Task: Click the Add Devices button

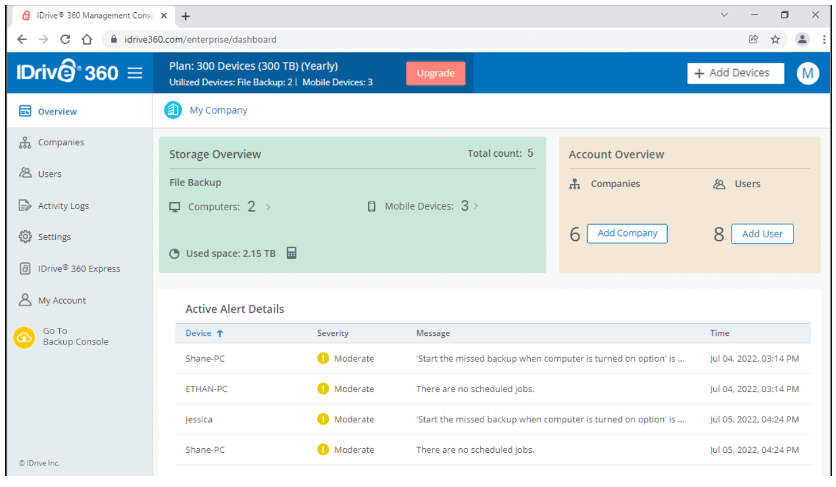Action: point(735,73)
